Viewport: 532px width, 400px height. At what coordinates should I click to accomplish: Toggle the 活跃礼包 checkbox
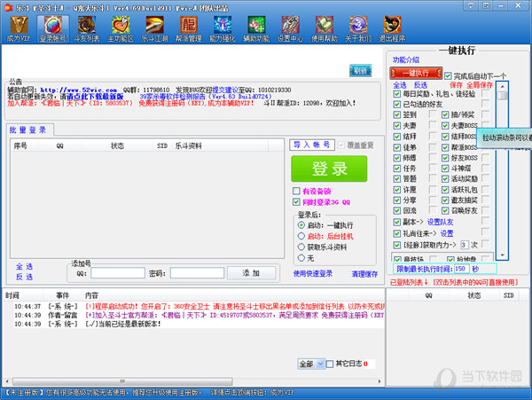[x=445, y=190]
